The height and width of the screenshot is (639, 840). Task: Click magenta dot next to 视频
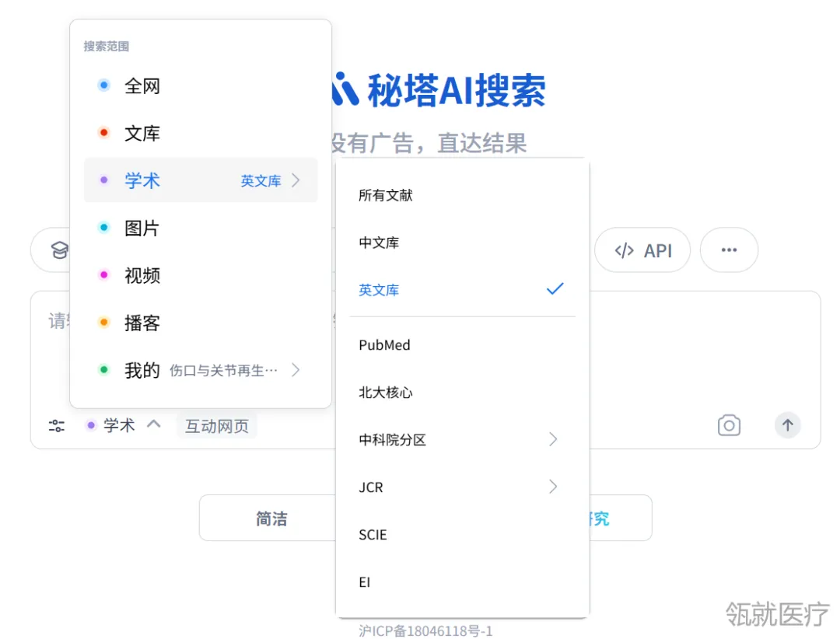tap(104, 274)
